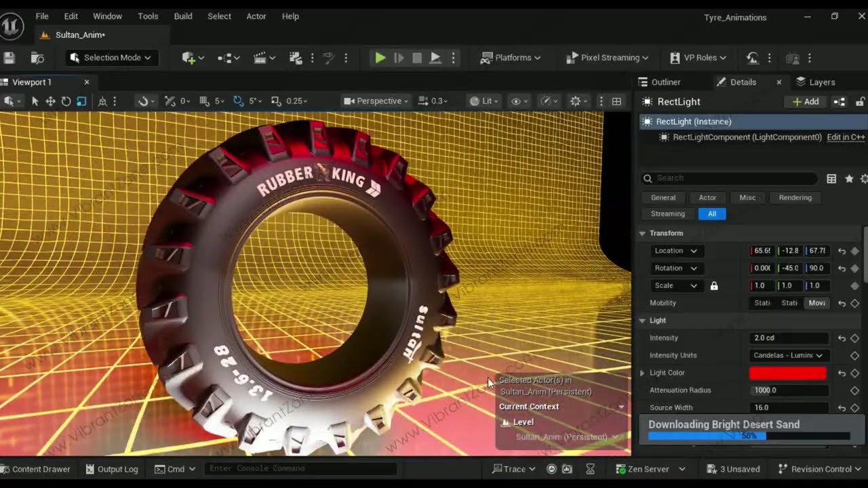Open the Intensity Units Candelas dropdown
Viewport: 868px width, 488px height.
tap(788, 355)
